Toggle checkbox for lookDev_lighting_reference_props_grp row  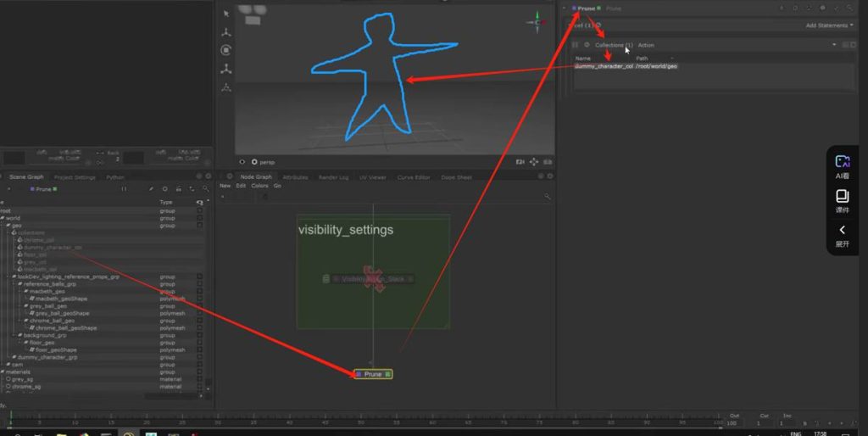pyautogui.click(x=200, y=277)
